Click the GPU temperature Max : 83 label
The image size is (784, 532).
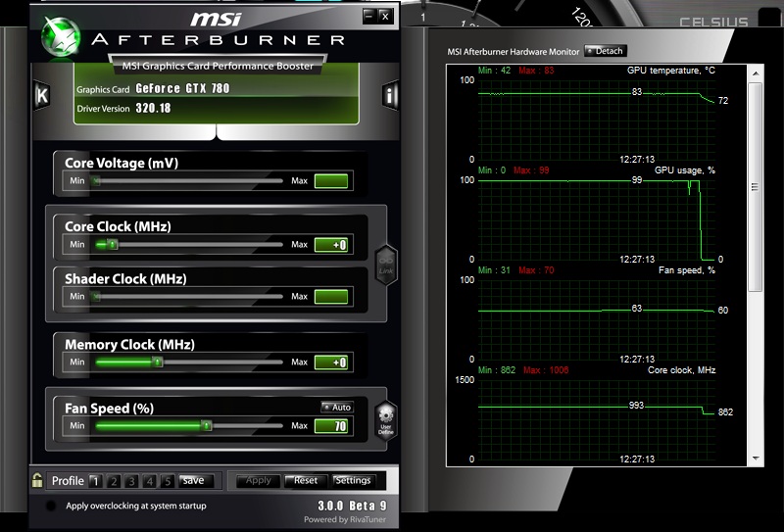[x=536, y=71]
